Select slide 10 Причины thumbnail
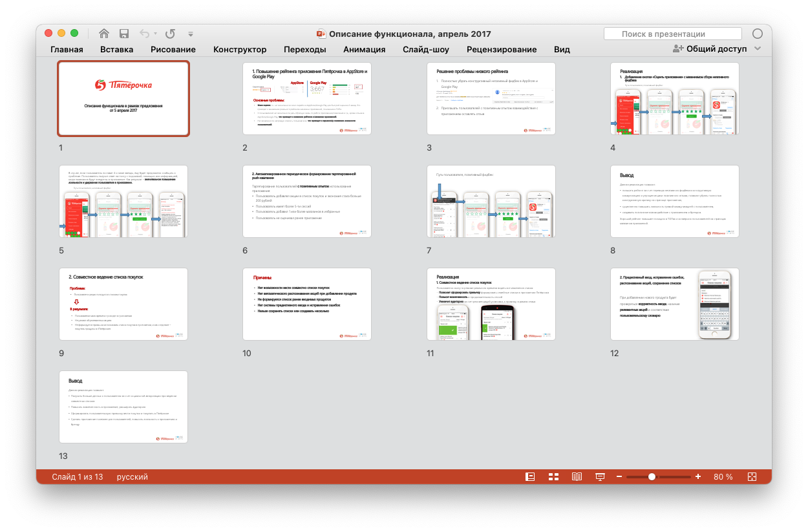This screenshot has width=808, height=532. [307, 304]
